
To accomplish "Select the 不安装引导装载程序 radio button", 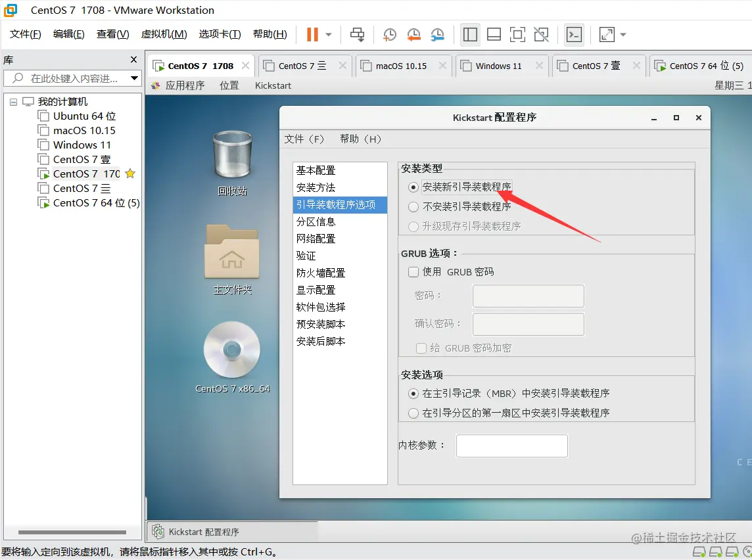I will (413, 206).
